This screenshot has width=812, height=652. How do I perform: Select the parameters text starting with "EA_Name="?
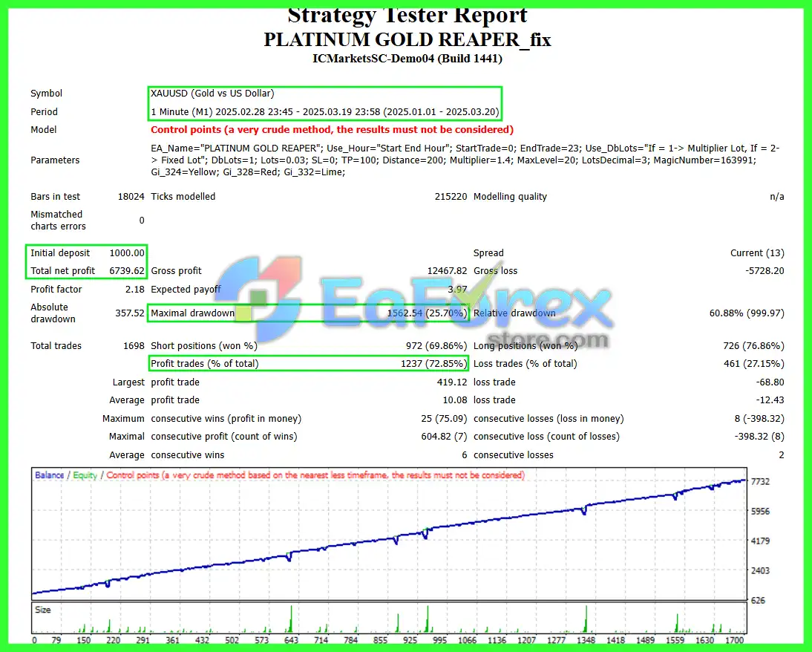point(465,160)
